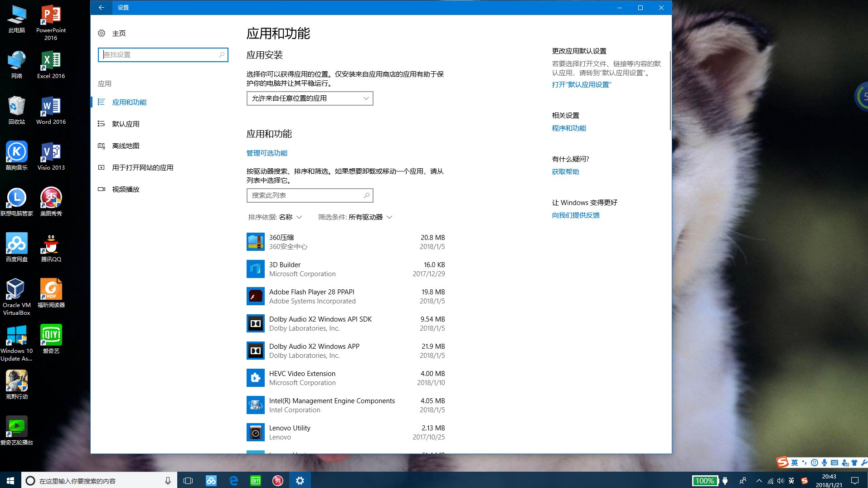Click the emoji icon on Sogou input bar

(815, 463)
